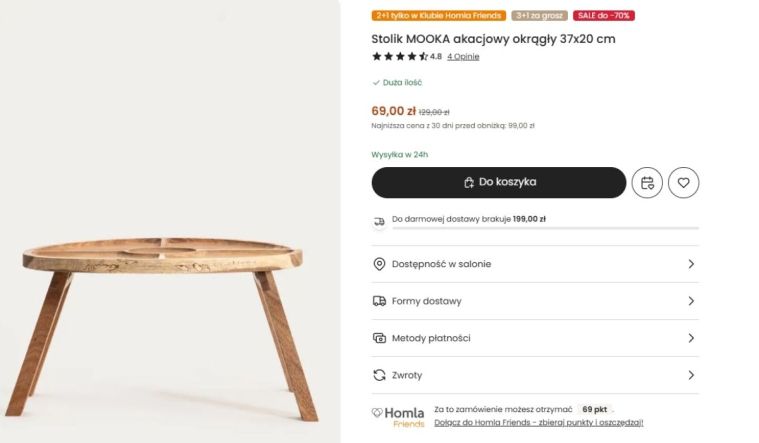The image size is (759, 443).
Task: Click the SALE do -70% badge
Action: (x=604, y=15)
